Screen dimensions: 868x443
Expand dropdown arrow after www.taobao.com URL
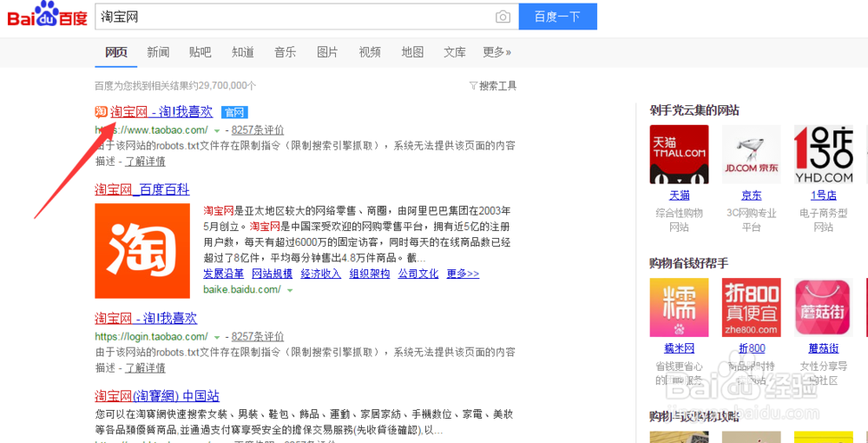tap(217, 131)
